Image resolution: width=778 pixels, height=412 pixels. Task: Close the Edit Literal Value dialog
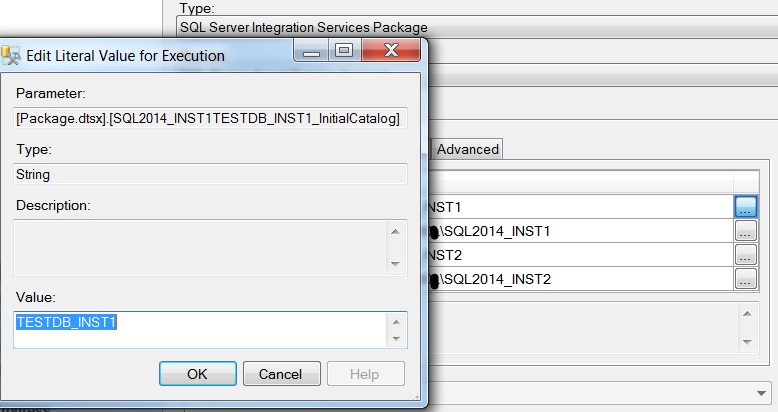click(x=386, y=52)
